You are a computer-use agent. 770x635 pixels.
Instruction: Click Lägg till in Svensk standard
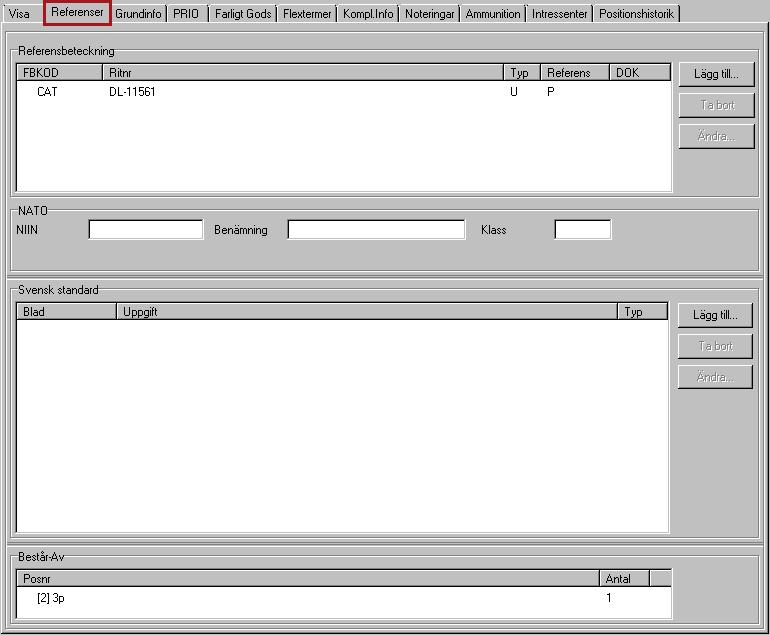(715, 315)
